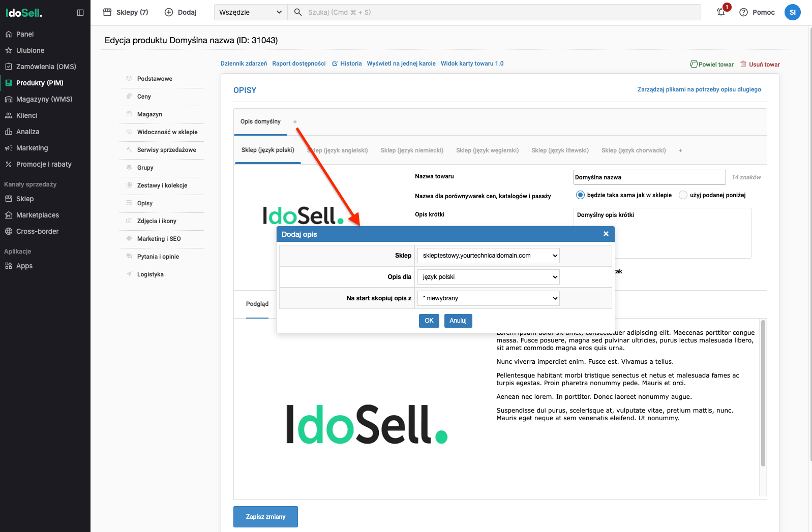
Task: Click the Zamówienia (OMS) sidebar icon
Action: (x=9, y=67)
